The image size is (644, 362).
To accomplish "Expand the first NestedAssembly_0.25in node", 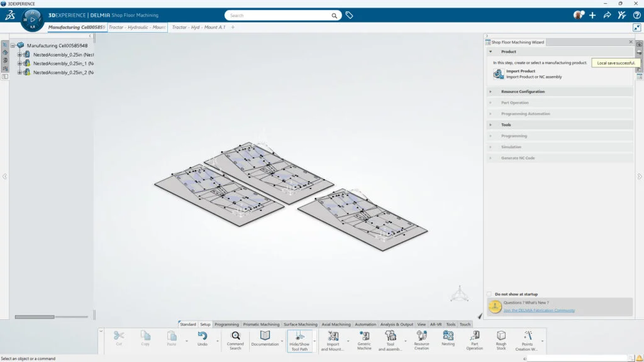I will pyautogui.click(x=19, y=55).
